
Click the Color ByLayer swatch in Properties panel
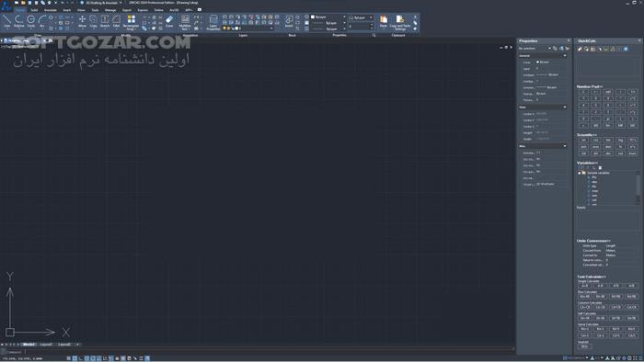tap(537, 62)
